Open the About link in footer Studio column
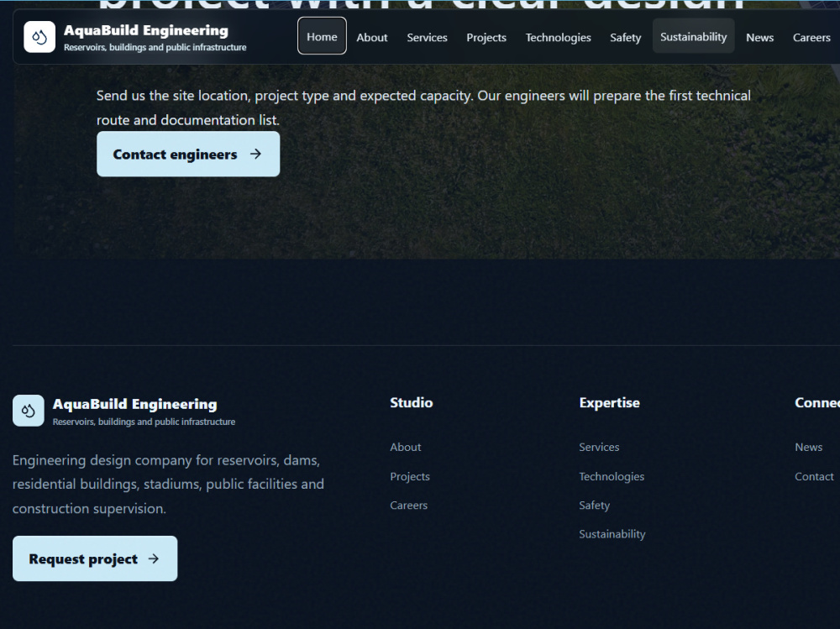The height and width of the screenshot is (629, 840). tap(406, 447)
